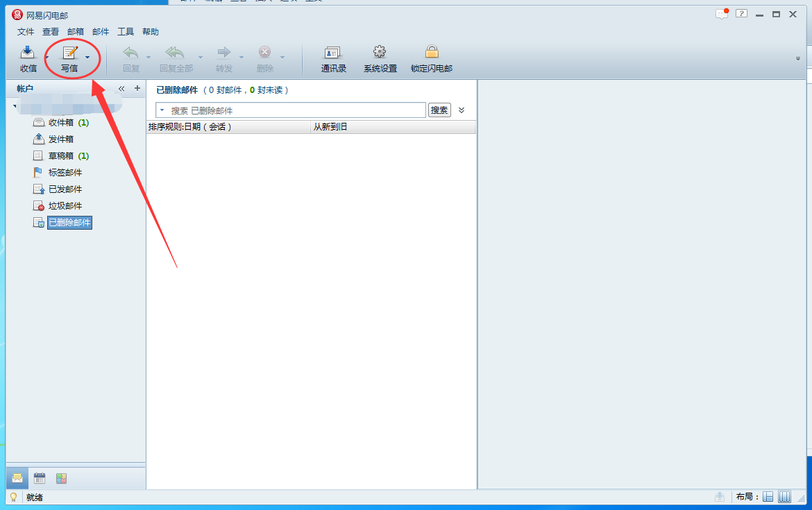Select vertical column layout icon

point(784,497)
